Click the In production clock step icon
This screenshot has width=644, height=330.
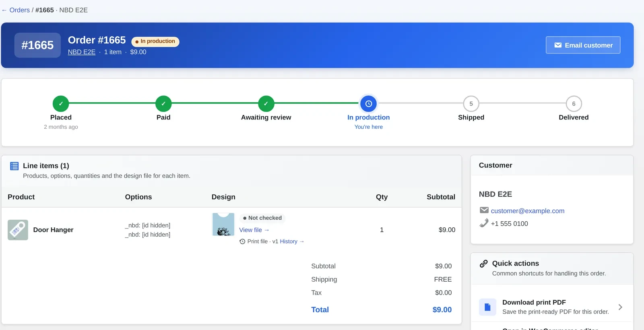click(369, 104)
